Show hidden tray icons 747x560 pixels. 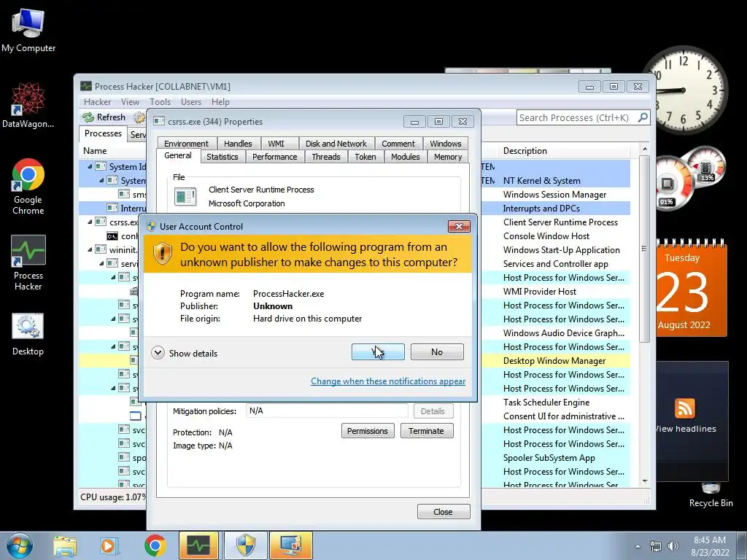click(x=638, y=546)
